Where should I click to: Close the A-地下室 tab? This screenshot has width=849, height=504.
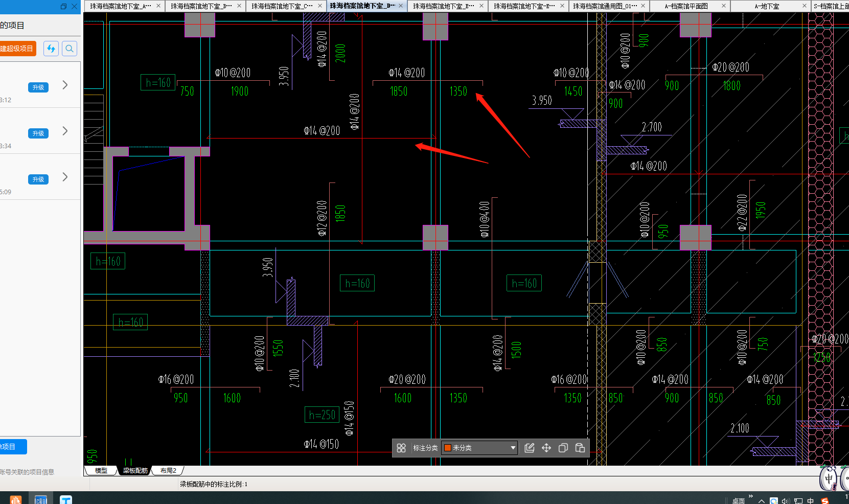pos(804,6)
